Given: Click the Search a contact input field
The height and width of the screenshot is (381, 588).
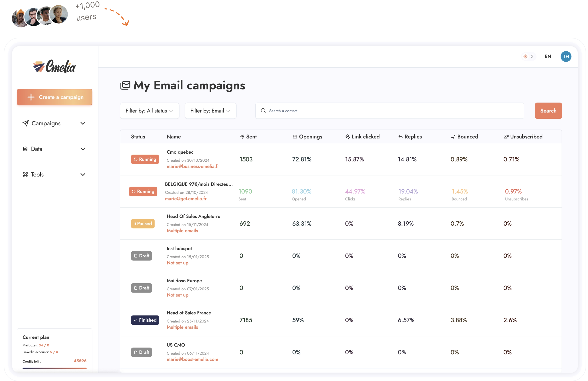Looking at the screenshot, I should tap(390, 111).
